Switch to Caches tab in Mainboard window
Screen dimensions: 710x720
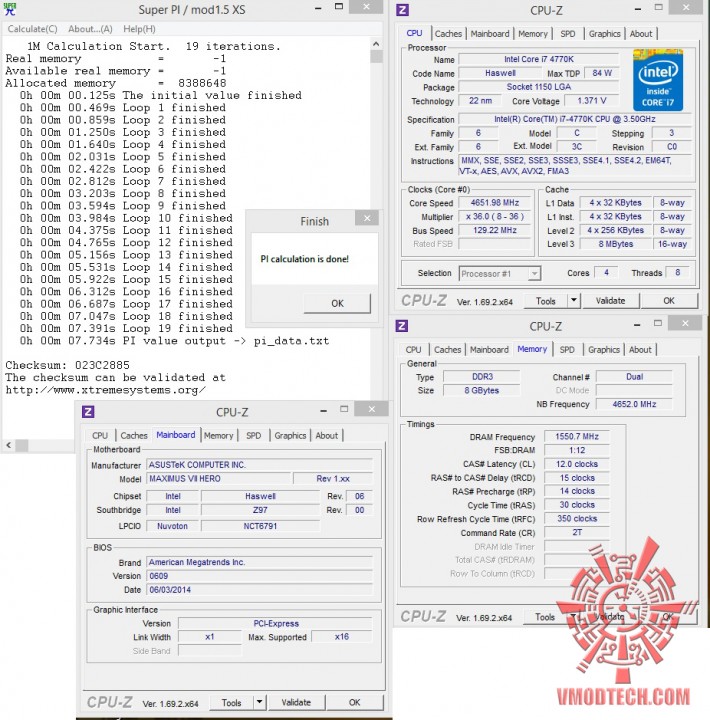point(134,435)
